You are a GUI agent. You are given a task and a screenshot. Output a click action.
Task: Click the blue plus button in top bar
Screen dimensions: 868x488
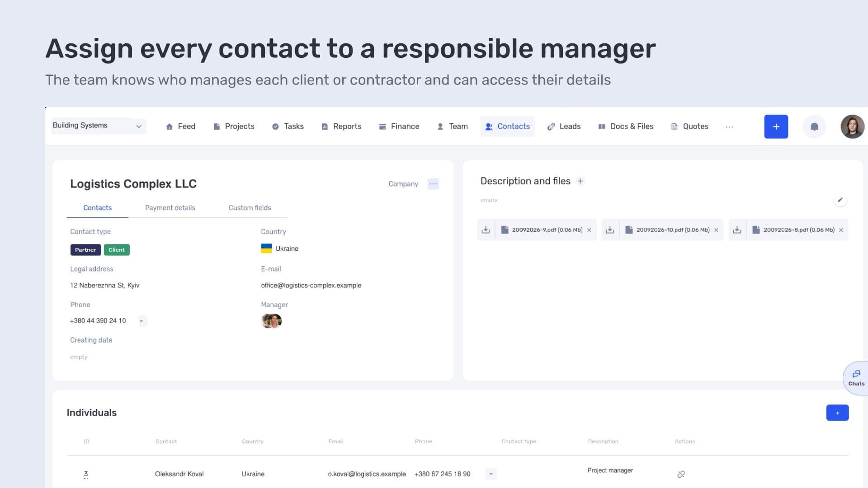[x=776, y=127]
